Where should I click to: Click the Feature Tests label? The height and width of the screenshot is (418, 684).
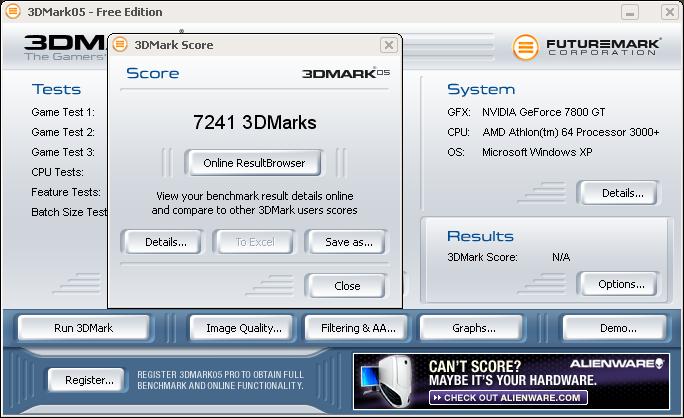[66, 192]
